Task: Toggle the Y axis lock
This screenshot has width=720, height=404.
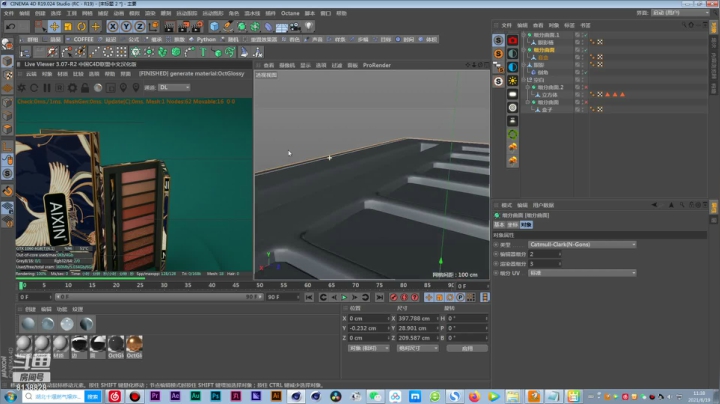Action: pyautogui.click(x=126, y=27)
